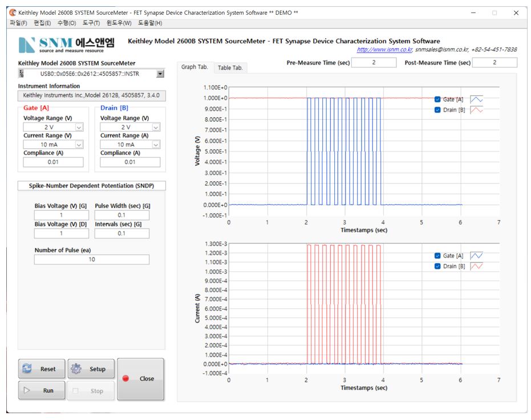Open the 도구(T) menu
This screenshot has width=531, height=420.
(91, 23)
